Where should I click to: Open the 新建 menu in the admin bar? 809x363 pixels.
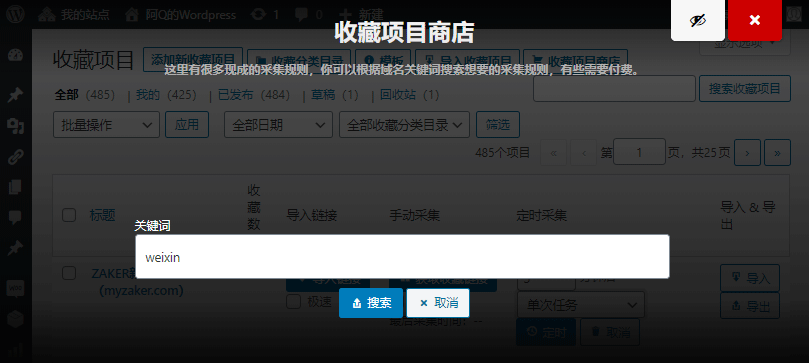pos(361,14)
